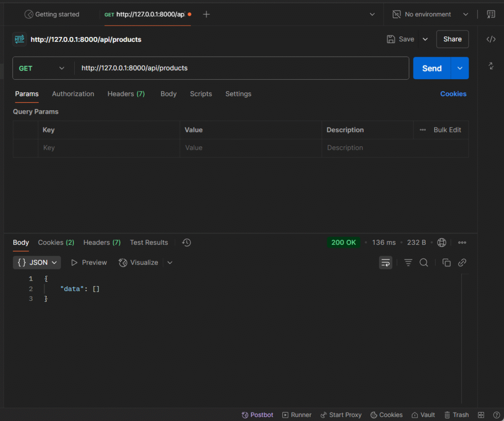Open Trash in the status bar
The width and height of the screenshot is (504, 421).
coord(456,415)
